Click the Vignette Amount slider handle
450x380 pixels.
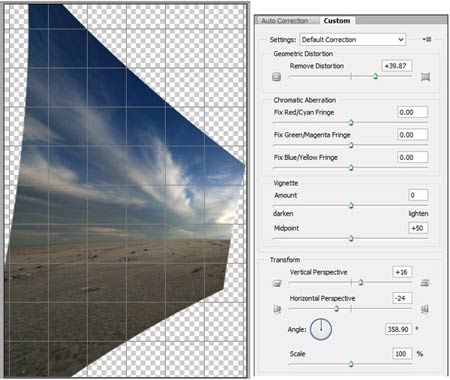tap(351, 205)
